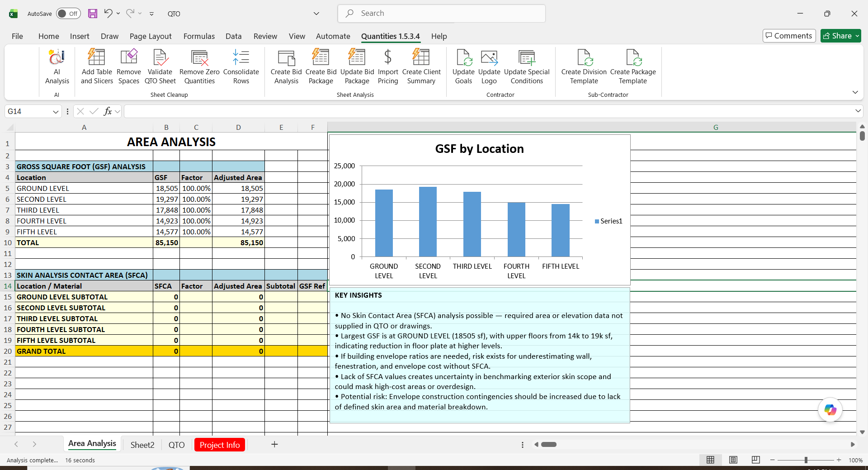
Task: Open the QTO worksheet tab
Action: coord(176,445)
